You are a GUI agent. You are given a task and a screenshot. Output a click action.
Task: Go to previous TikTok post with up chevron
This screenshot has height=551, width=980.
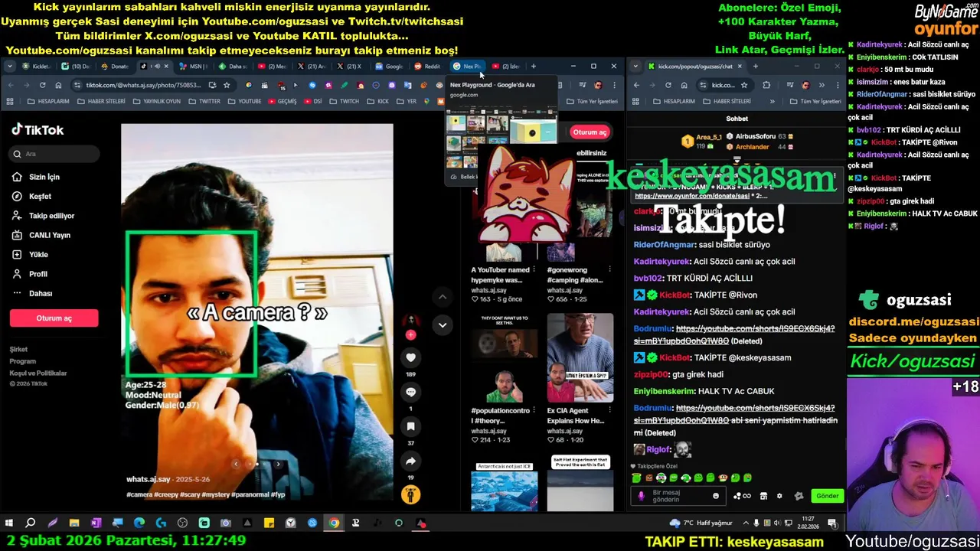pos(442,297)
